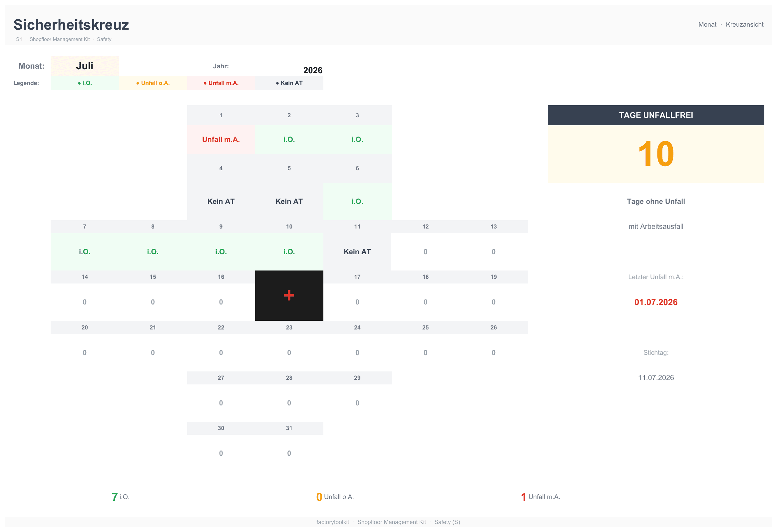Click day 1 cell marked Unfall m.A.
777x532 pixels.
221,140
